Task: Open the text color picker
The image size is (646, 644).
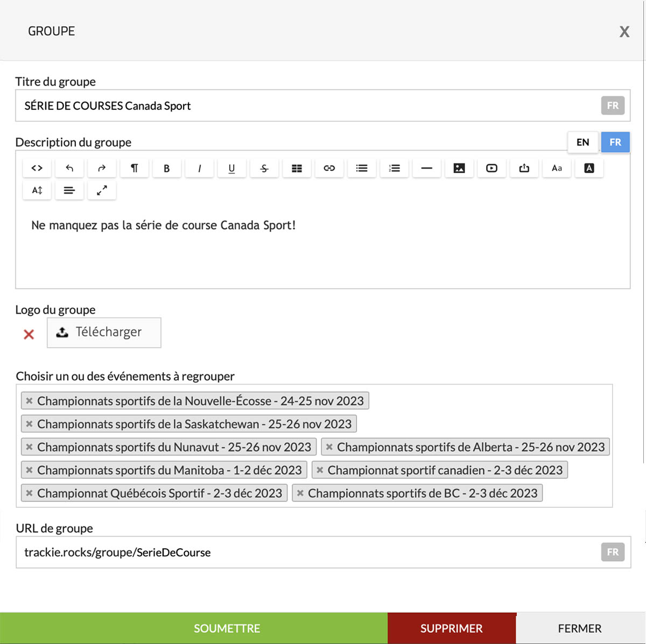Action: pyautogui.click(x=589, y=168)
